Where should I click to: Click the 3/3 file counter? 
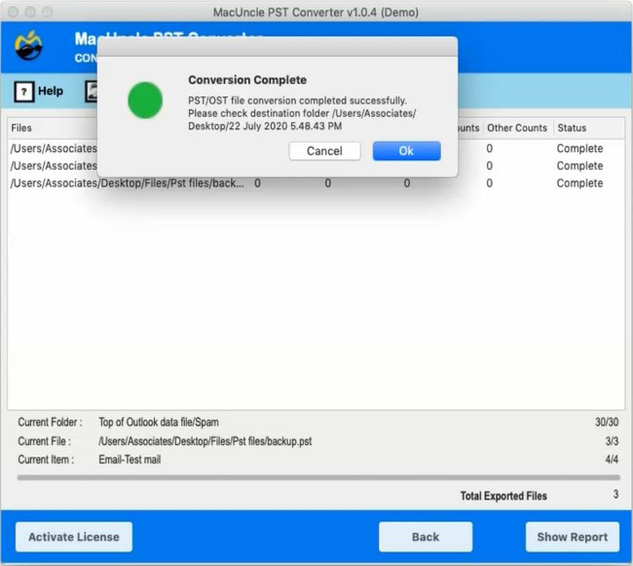[x=612, y=441]
